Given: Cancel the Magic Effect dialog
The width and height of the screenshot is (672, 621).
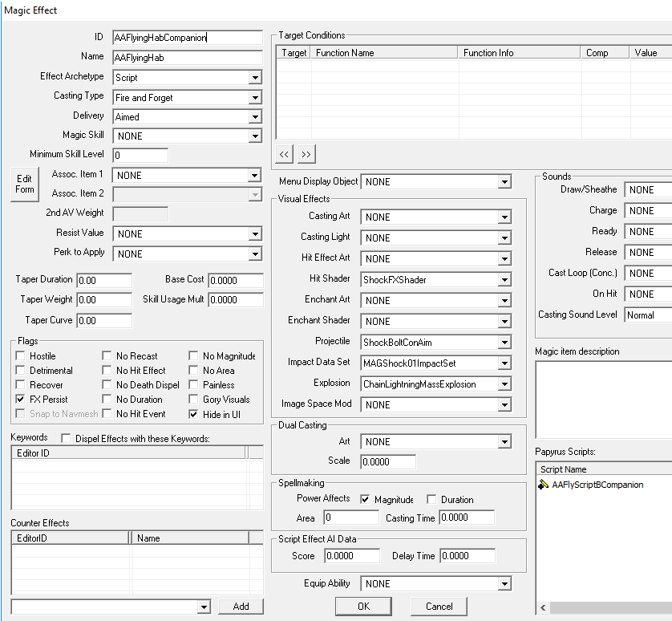Looking at the screenshot, I should coord(439,606).
